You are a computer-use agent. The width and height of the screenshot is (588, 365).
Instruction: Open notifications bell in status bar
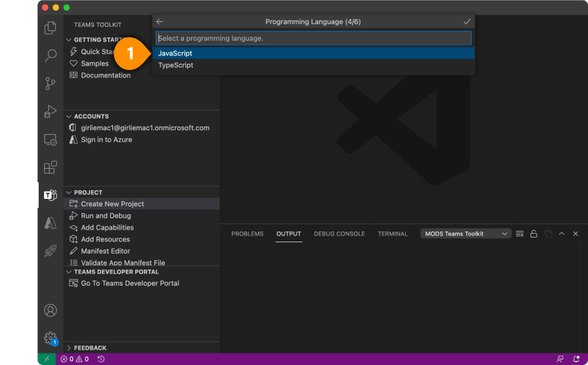point(577,359)
